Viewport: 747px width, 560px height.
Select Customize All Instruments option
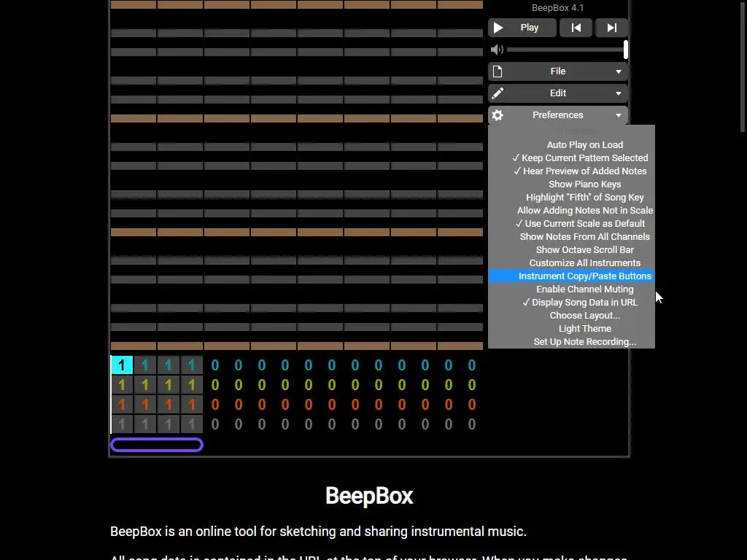pyautogui.click(x=571, y=262)
